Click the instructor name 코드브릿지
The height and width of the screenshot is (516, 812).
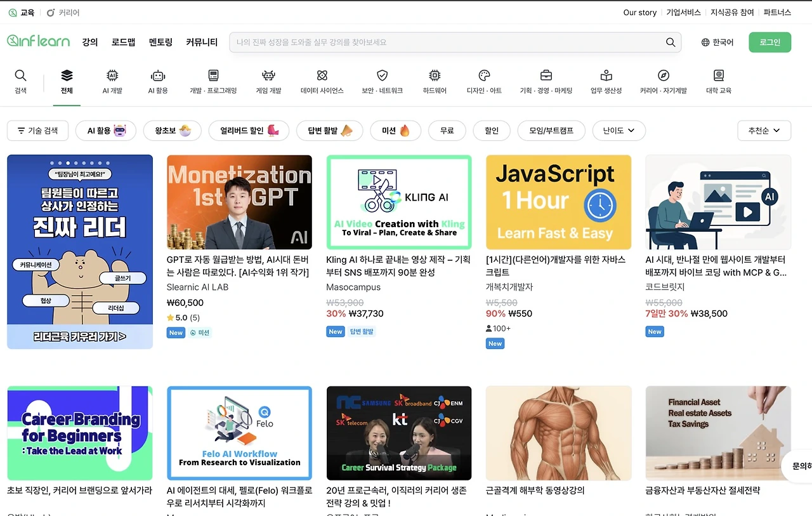[x=665, y=287]
